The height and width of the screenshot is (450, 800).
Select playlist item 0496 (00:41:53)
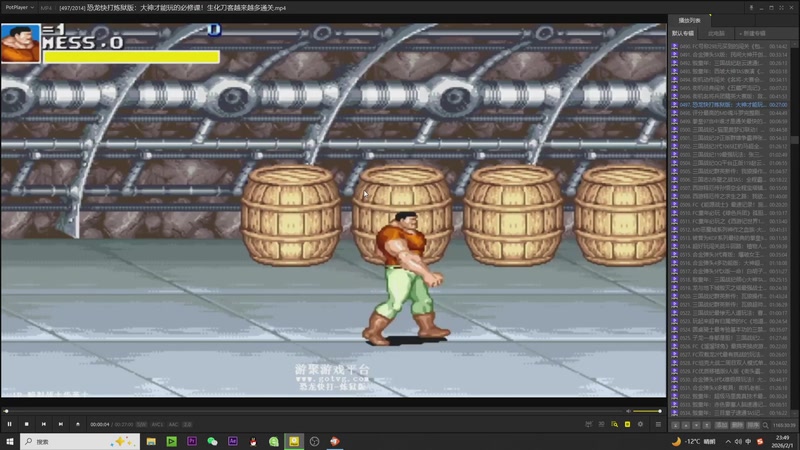click(x=730, y=96)
